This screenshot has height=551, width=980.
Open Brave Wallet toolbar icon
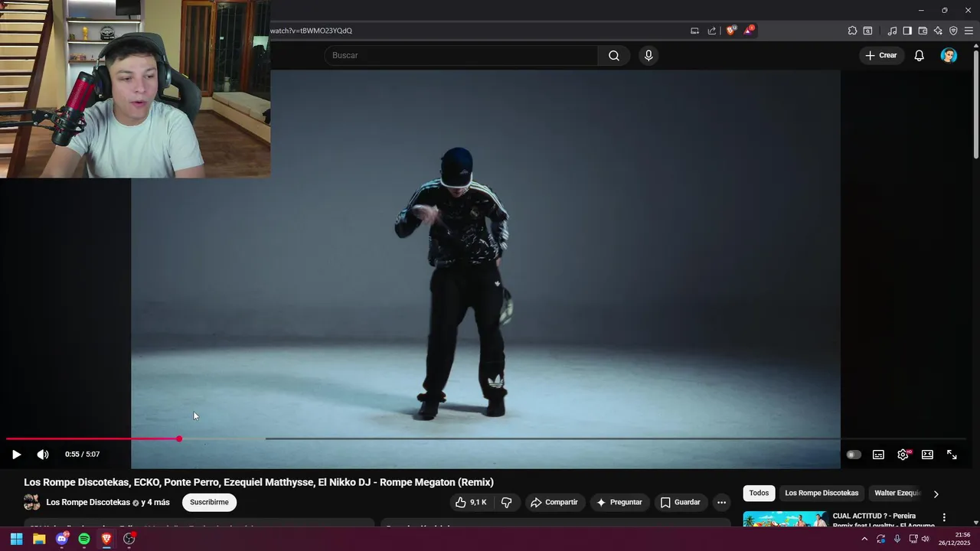[x=923, y=31]
